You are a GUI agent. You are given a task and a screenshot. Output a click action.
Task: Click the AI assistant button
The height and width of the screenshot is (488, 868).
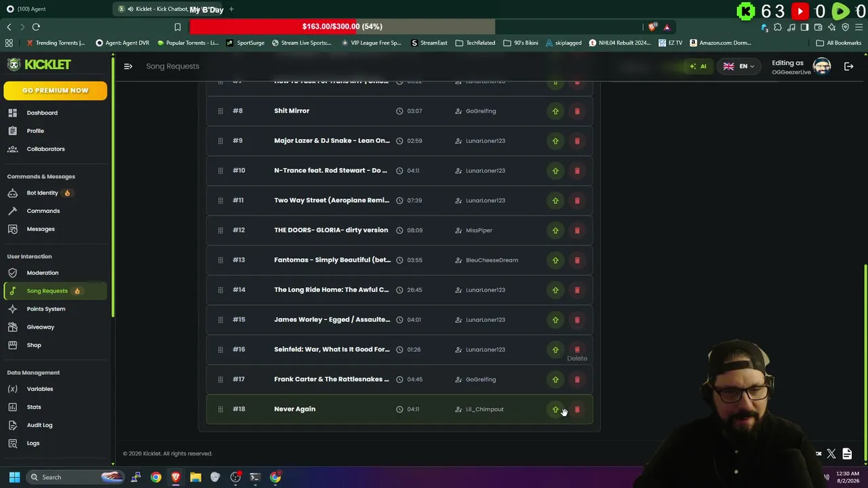[x=698, y=66]
